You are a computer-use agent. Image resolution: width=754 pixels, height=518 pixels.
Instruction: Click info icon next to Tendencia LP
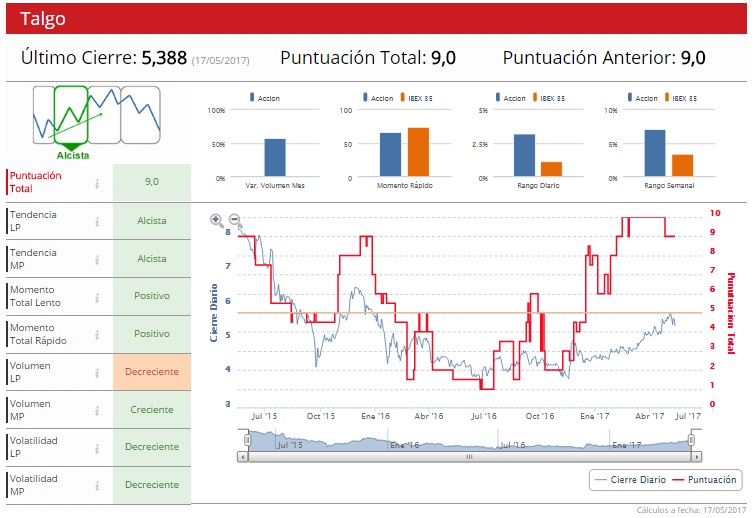pyautogui.click(x=97, y=222)
